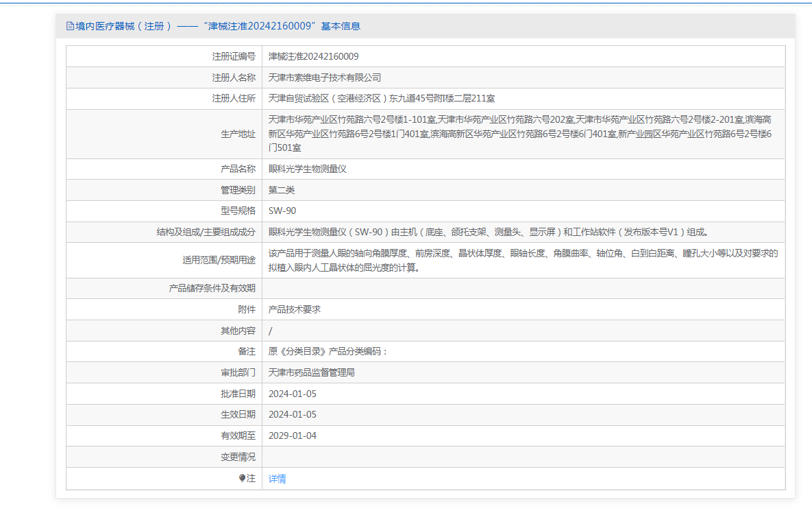
Task: Click the structure and composition description
Action: (487, 232)
